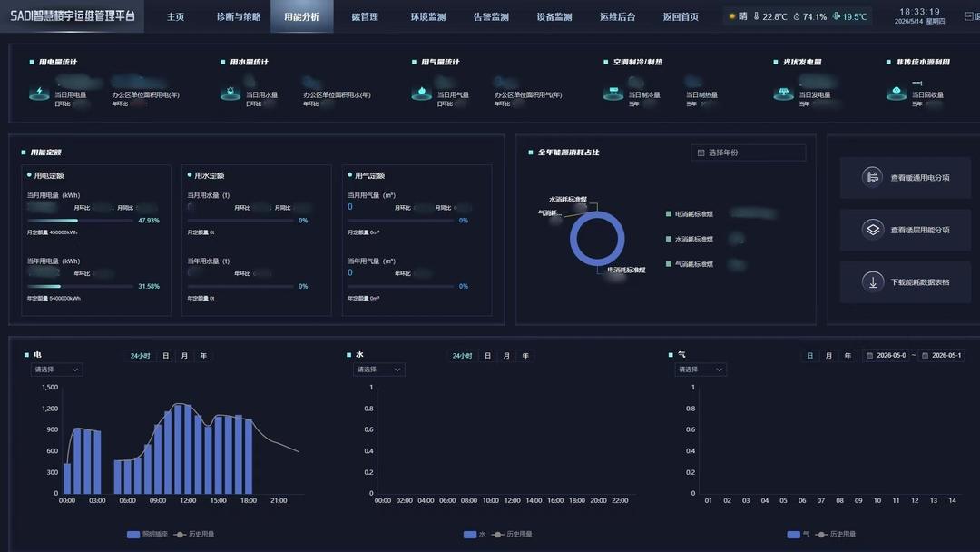Click the recycled water icon beside 当日回收量
980x552 pixels.
tap(897, 94)
